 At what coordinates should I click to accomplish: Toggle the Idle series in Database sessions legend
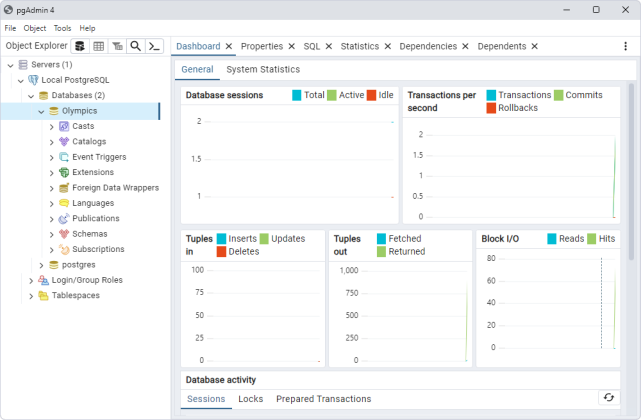(x=371, y=95)
